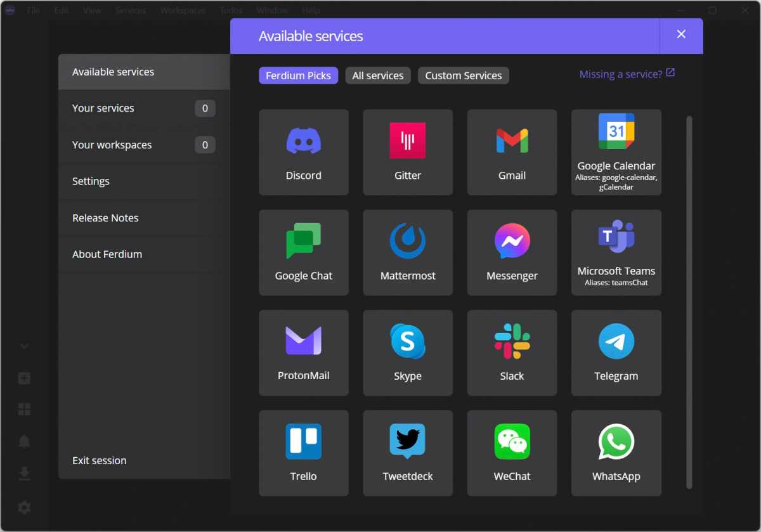This screenshot has width=761, height=532.
Task: Open the Custom Services filter
Action: click(464, 75)
